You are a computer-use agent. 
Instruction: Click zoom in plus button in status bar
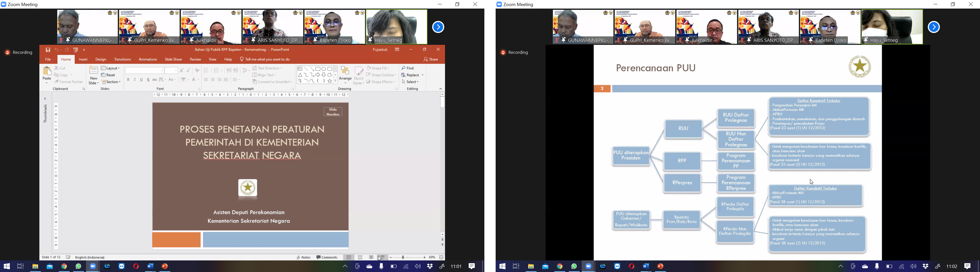[x=424, y=257]
